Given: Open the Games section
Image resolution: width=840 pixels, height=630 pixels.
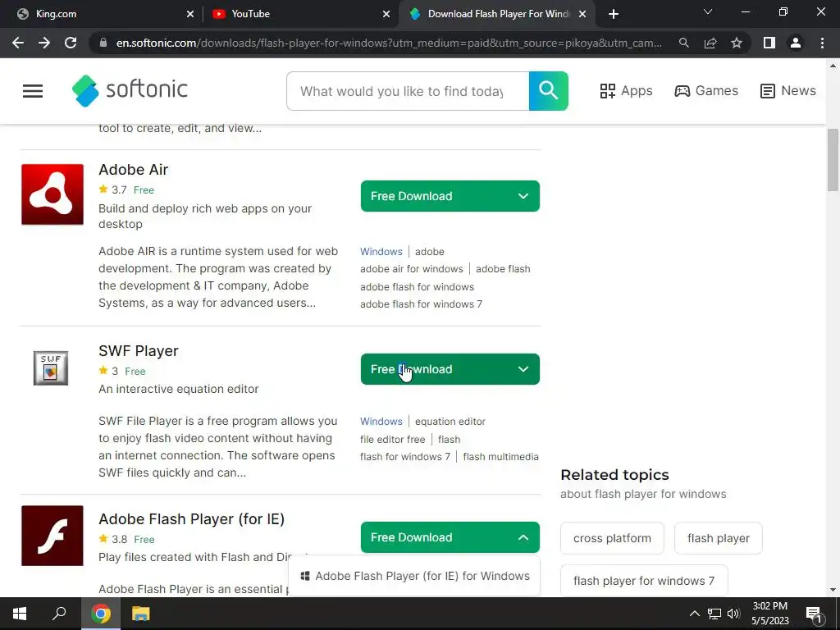Looking at the screenshot, I should [x=706, y=91].
